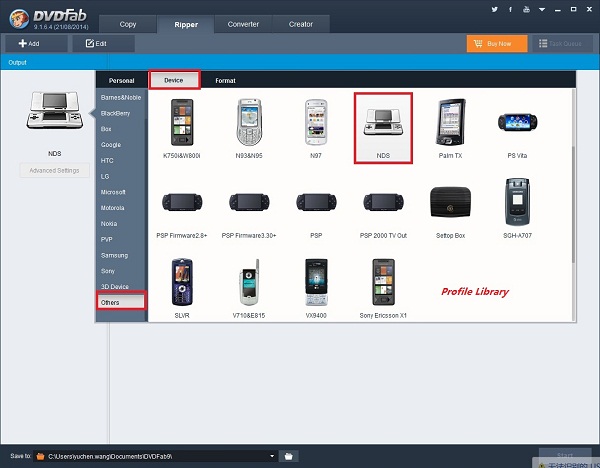Image resolution: width=600 pixels, height=468 pixels.
Task: Switch to the Copy tab
Action: [x=128, y=24]
